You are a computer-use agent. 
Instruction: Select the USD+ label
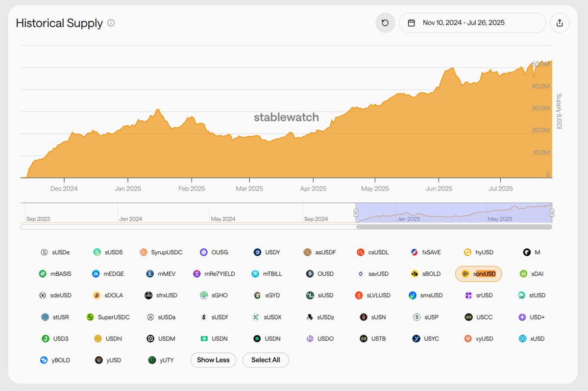[538, 317]
